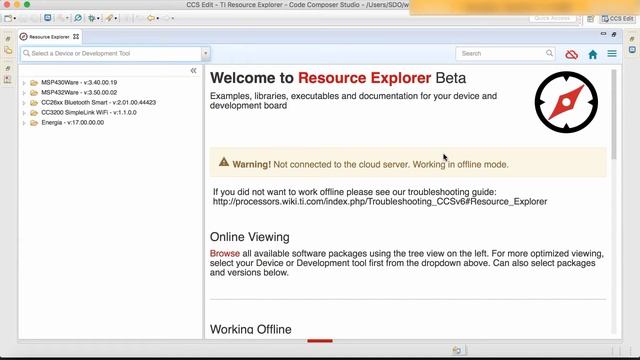Click the round blue search toolbar icon

78,18
